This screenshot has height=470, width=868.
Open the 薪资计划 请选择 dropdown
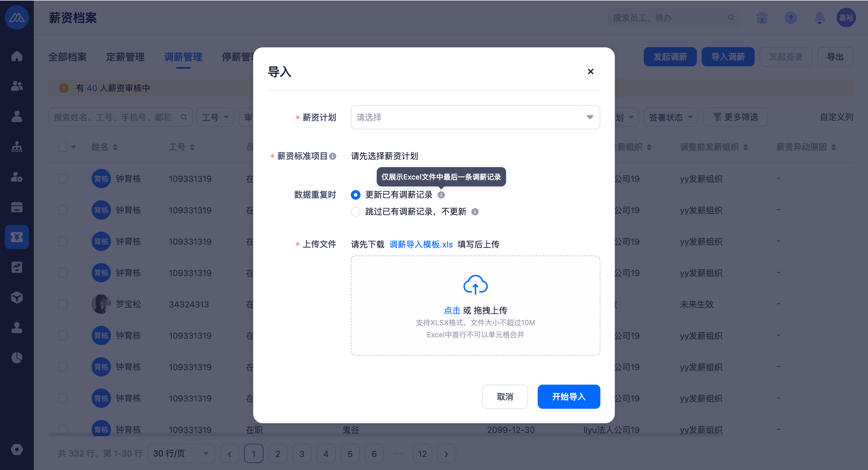[475, 117]
